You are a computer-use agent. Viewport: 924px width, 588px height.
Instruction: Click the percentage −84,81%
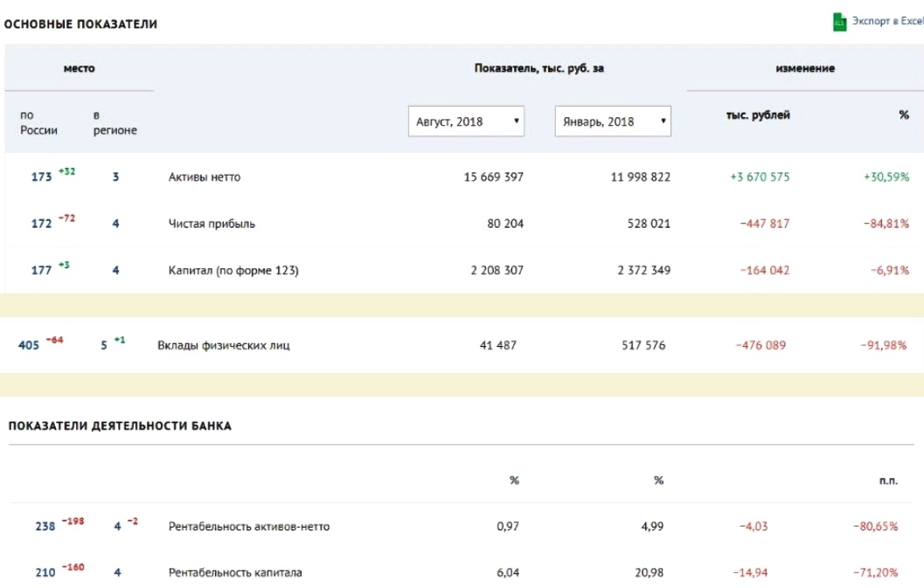click(886, 224)
